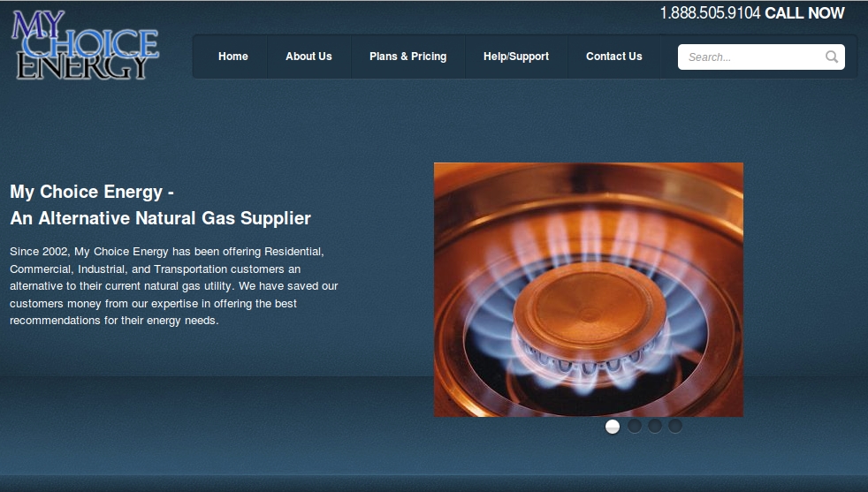Screen dimensions: 868x492
Task: Focus the Search input field
Action: 761,57
